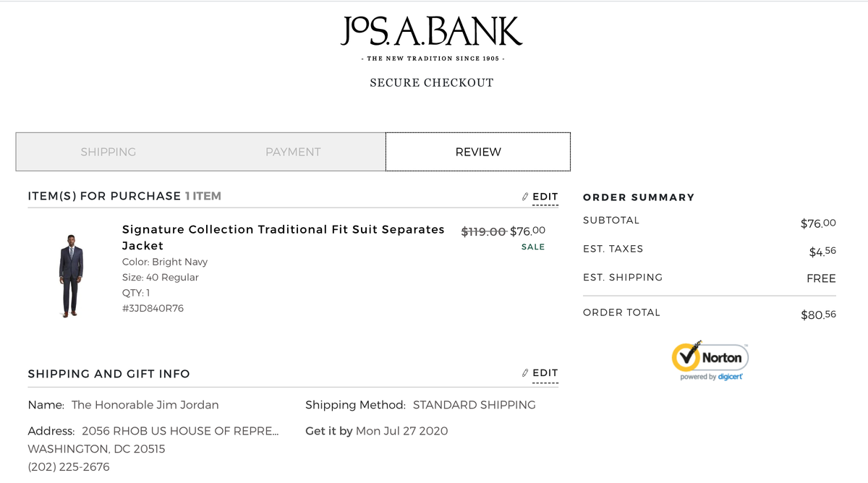Click the FREE shipping value
Viewport: 868px width, 483px height.
click(822, 278)
